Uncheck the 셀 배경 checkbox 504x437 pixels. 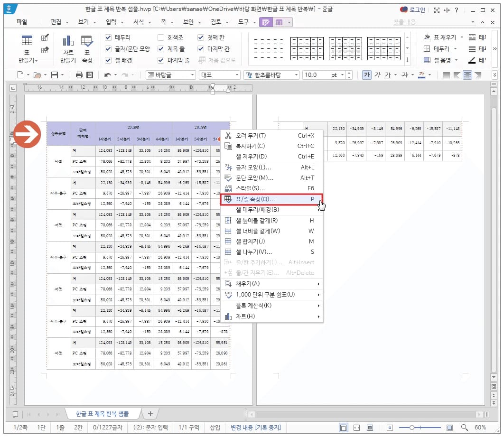point(107,60)
